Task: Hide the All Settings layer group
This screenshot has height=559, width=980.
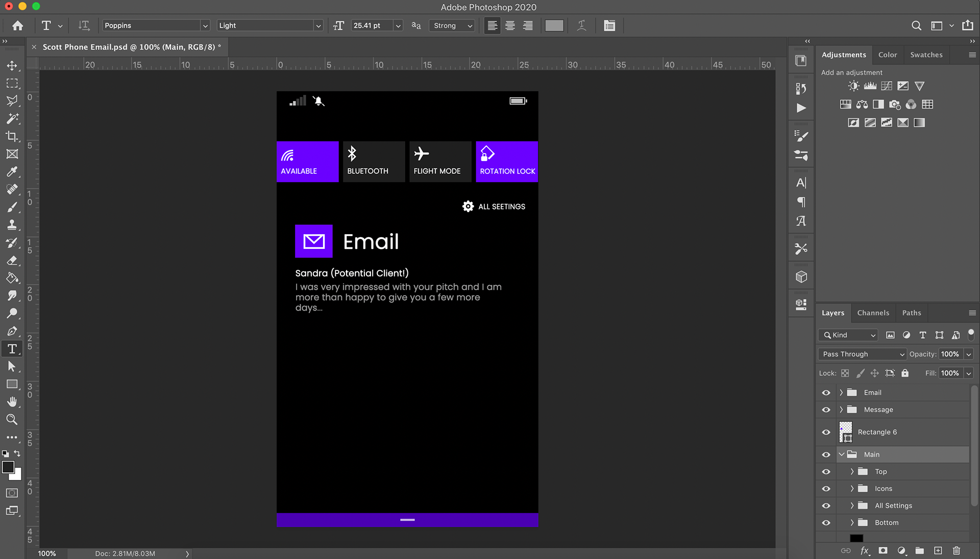Action: tap(826, 505)
